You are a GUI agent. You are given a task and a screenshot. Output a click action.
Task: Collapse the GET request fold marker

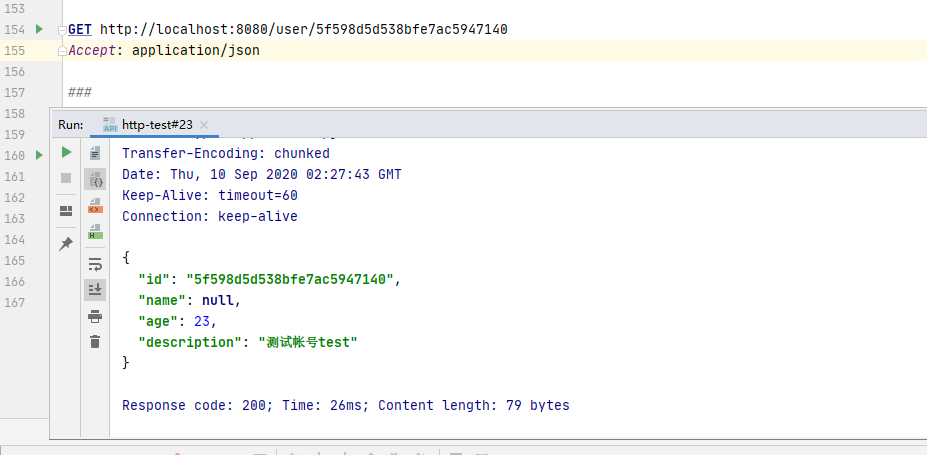[62, 30]
